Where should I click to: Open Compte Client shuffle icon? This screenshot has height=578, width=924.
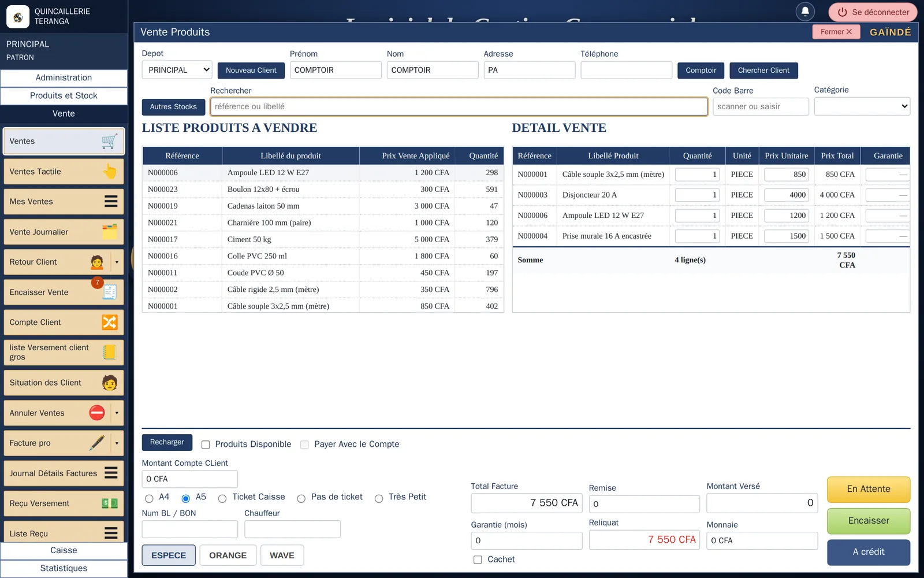109,323
